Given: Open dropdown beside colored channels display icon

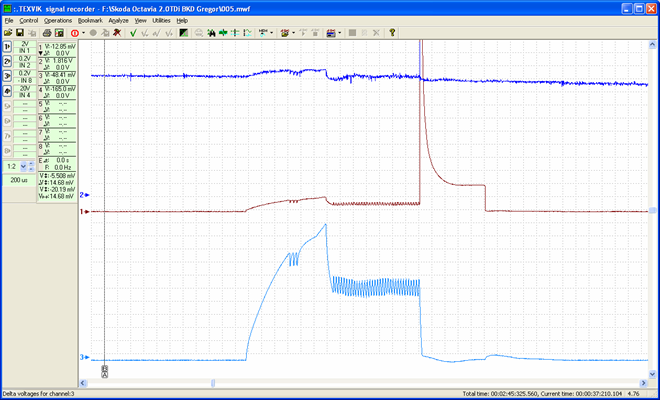Looking at the screenshot, I should pos(339,33).
